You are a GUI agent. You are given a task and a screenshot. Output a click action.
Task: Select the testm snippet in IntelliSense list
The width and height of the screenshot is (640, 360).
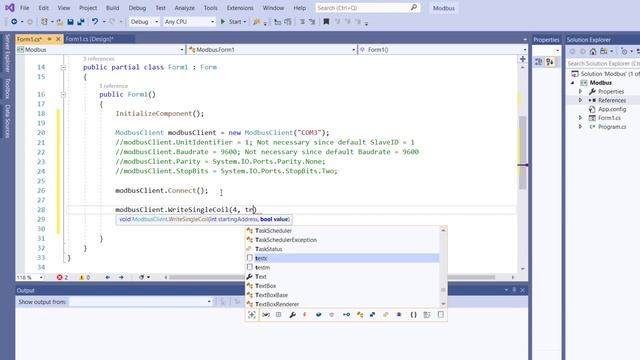tap(342, 267)
